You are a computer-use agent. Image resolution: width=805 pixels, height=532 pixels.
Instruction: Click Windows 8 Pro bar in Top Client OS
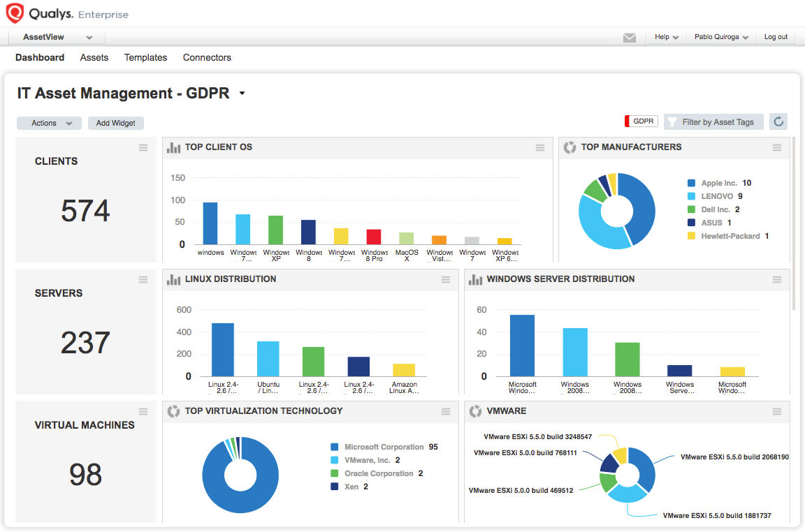(x=374, y=237)
